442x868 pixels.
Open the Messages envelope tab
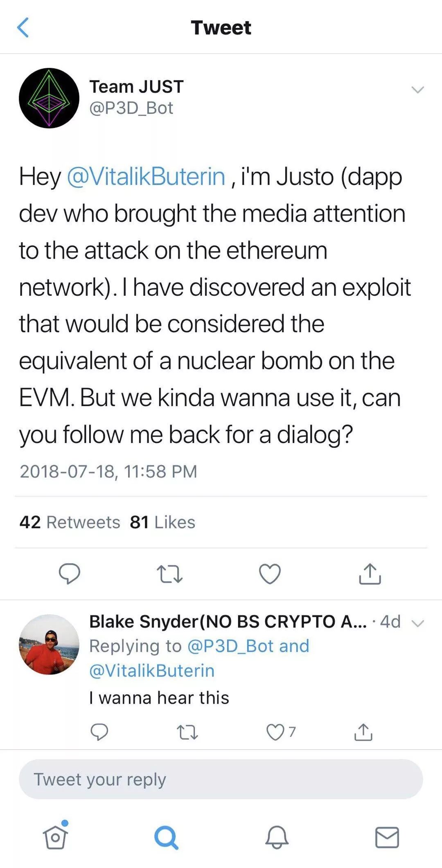387,837
